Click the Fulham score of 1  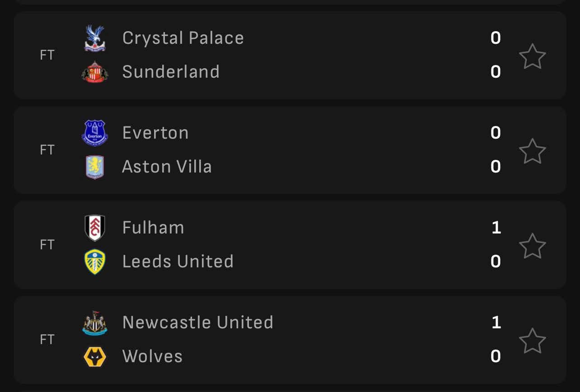(496, 227)
